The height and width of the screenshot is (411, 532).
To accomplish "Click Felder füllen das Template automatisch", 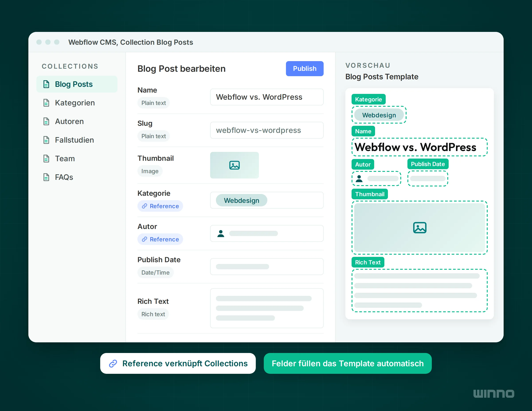I will [348, 363].
